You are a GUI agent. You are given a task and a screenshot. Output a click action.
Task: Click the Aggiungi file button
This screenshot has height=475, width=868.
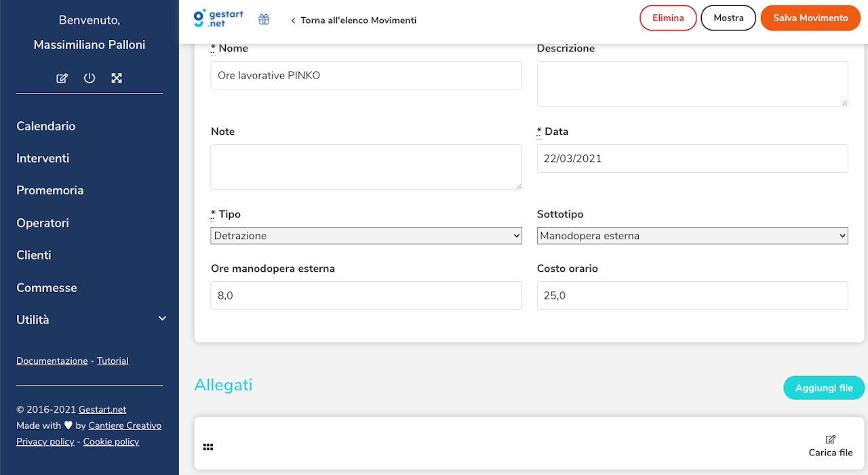click(x=823, y=388)
